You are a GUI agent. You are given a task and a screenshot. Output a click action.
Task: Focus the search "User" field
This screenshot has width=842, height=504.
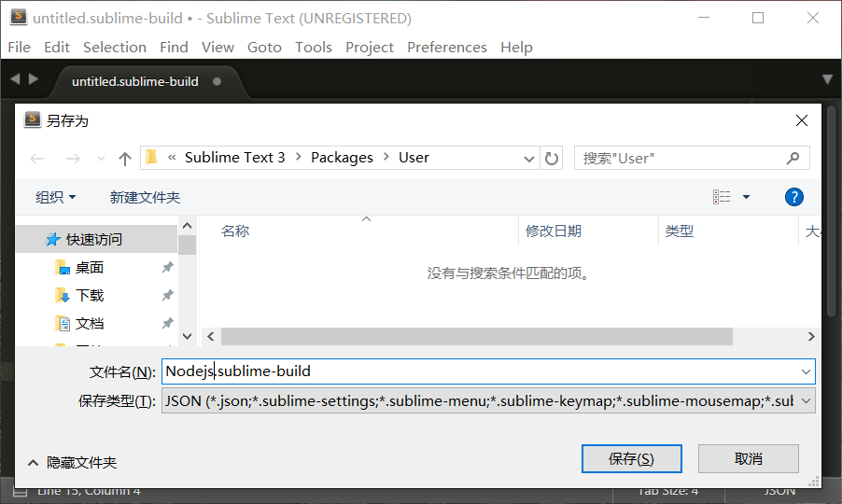692,159
